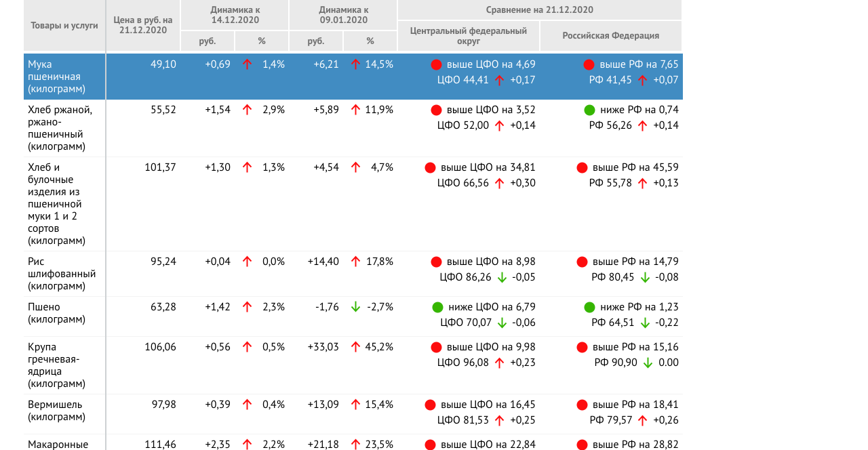
Task: Select the 'Рис шлифованный' product row
Action: coord(61,274)
